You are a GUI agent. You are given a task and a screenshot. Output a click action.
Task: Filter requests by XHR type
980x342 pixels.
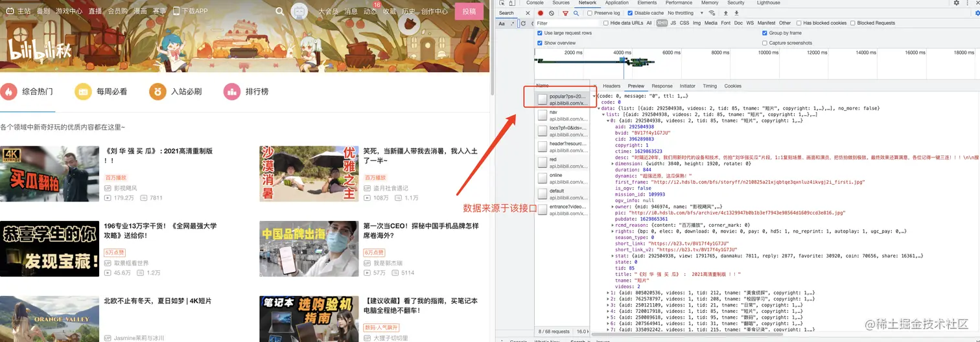(x=661, y=23)
